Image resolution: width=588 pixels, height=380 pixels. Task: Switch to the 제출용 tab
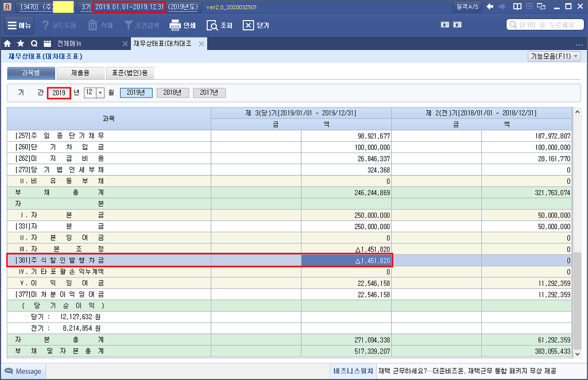point(80,73)
